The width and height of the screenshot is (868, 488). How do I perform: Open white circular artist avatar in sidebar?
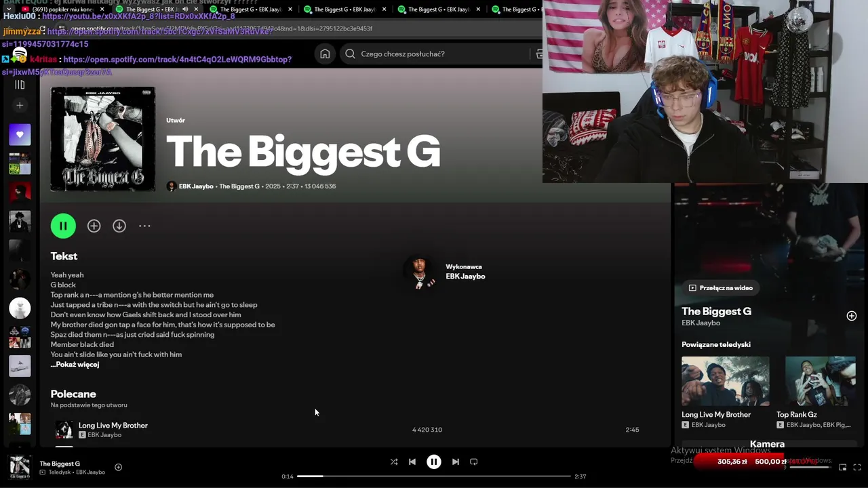click(20, 308)
